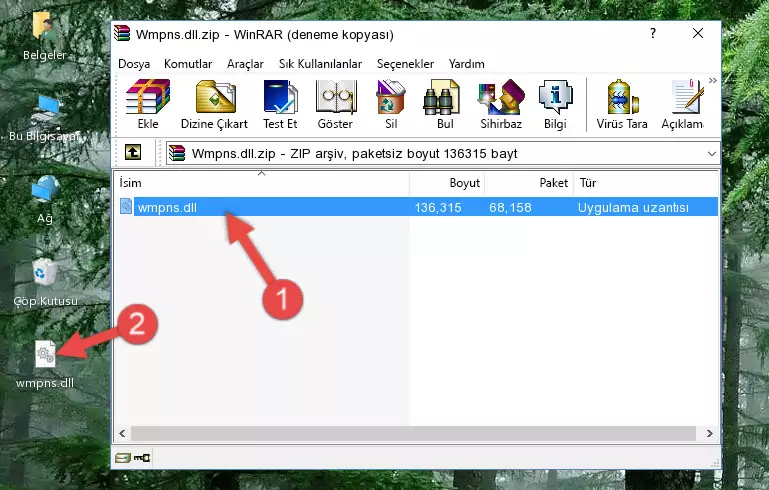
Task: Click the WinRAR title bar app icon
Action: tap(122, 33)
